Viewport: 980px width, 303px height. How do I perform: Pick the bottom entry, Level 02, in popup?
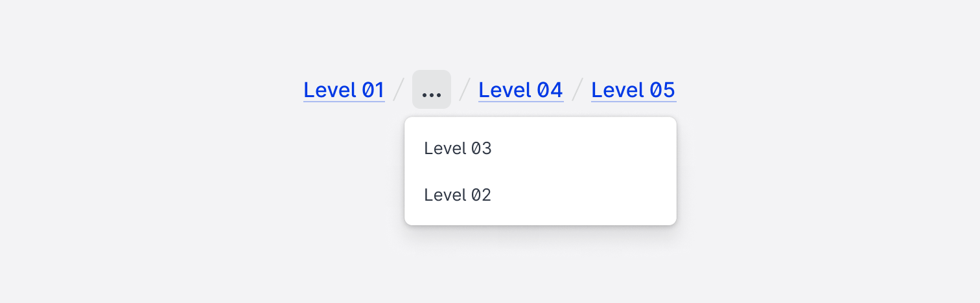458,195
